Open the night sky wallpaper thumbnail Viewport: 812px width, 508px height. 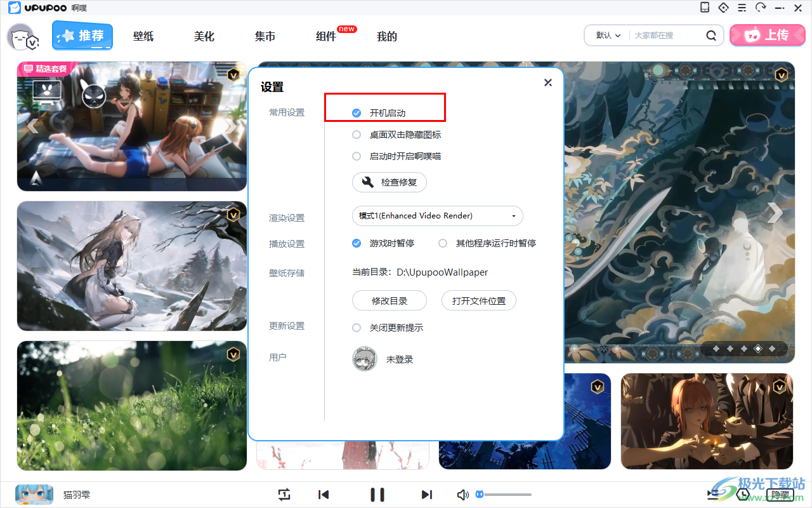point(525,421)
